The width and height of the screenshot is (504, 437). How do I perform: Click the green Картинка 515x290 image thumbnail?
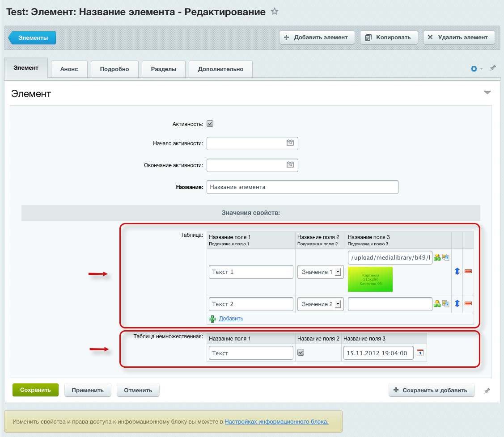(x=370, y=279)
